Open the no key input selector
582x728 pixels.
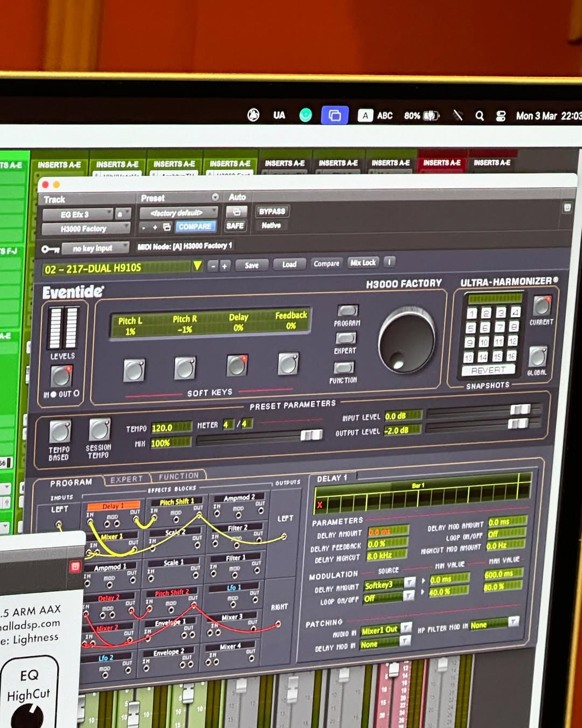(94, 248)
